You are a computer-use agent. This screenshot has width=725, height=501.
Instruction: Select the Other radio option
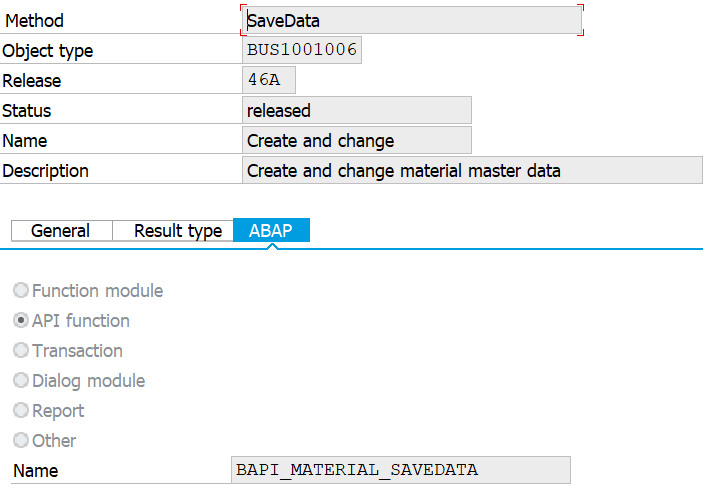click(x=21, y=440)
